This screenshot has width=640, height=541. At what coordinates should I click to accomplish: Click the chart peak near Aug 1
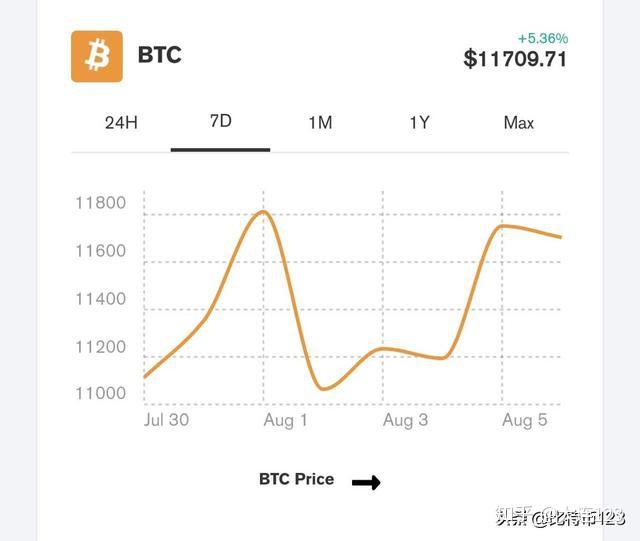pos(263,212)
